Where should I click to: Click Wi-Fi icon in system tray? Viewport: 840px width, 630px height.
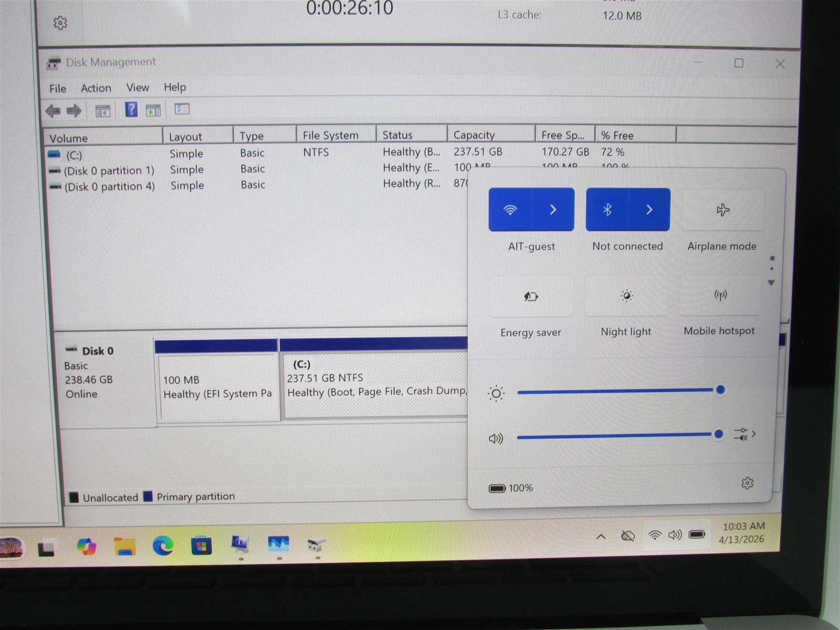pos(655,535)
